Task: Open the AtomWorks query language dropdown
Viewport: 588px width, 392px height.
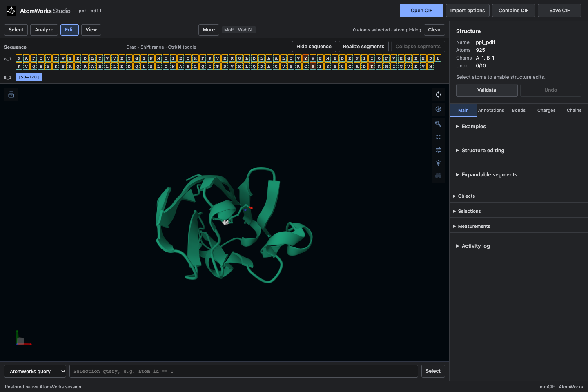Action: [x=35, y=371]
